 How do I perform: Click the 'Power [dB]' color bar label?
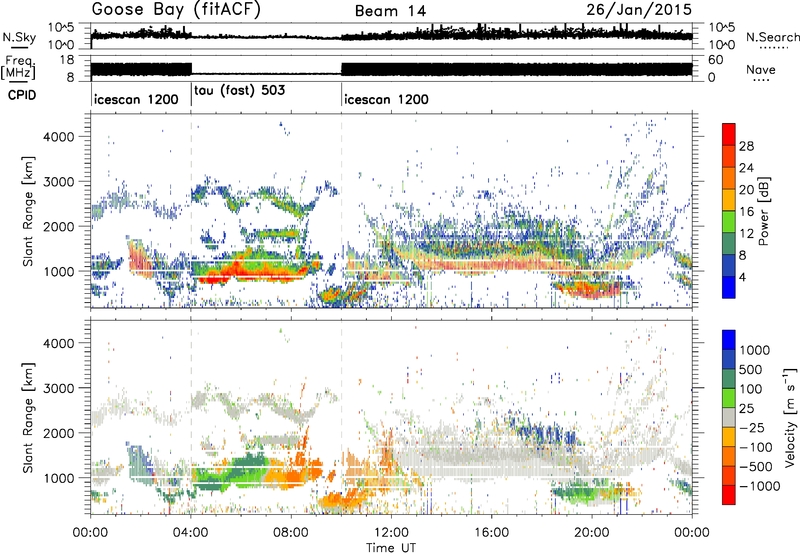(x=763, y=211)
